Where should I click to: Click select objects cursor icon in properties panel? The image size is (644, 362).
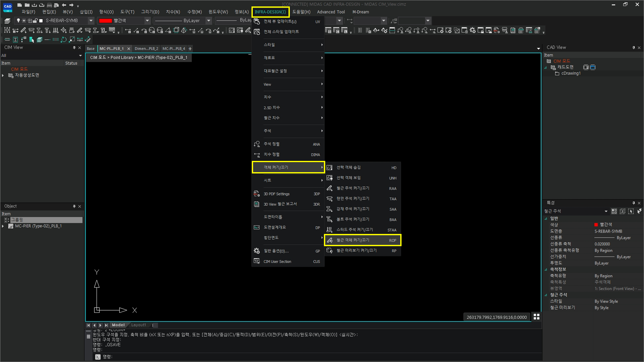[x=631, y=211]
